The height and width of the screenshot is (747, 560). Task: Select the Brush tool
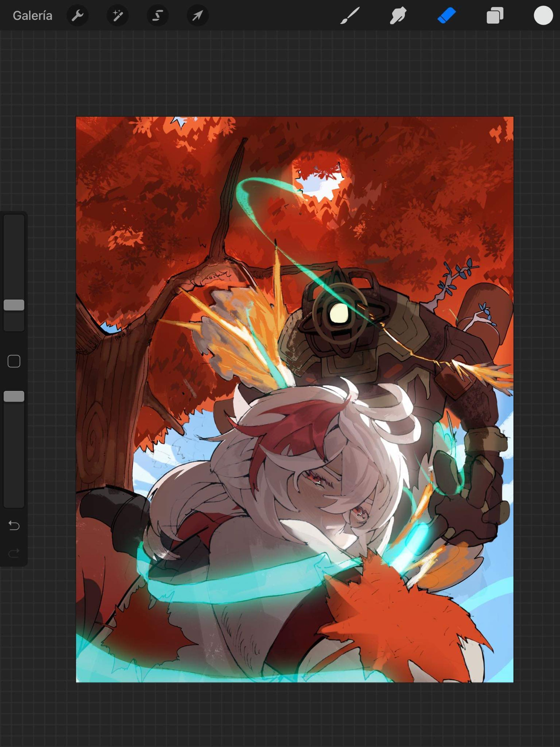pyautogui.click(x=350, y=16)
